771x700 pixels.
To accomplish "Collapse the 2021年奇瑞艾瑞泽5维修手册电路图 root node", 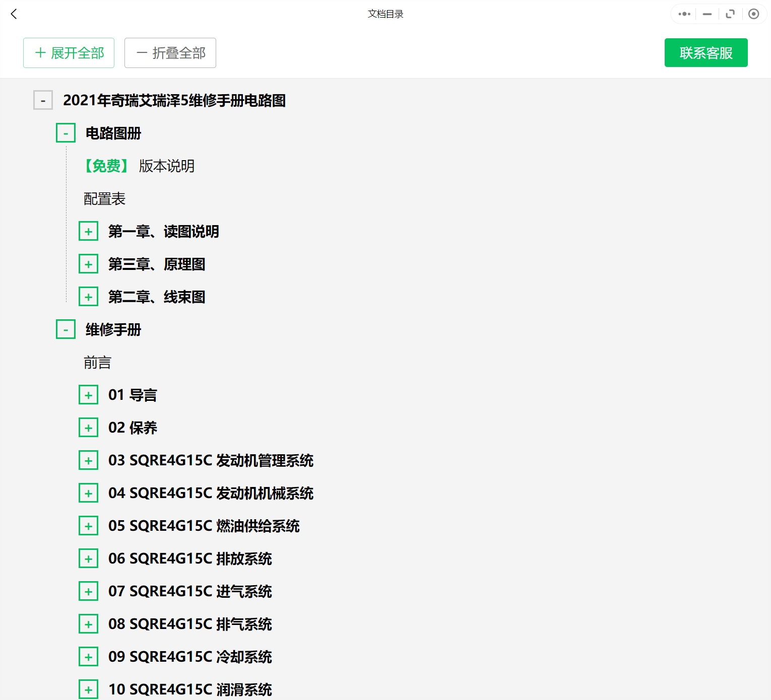I will tap(43, 101).
